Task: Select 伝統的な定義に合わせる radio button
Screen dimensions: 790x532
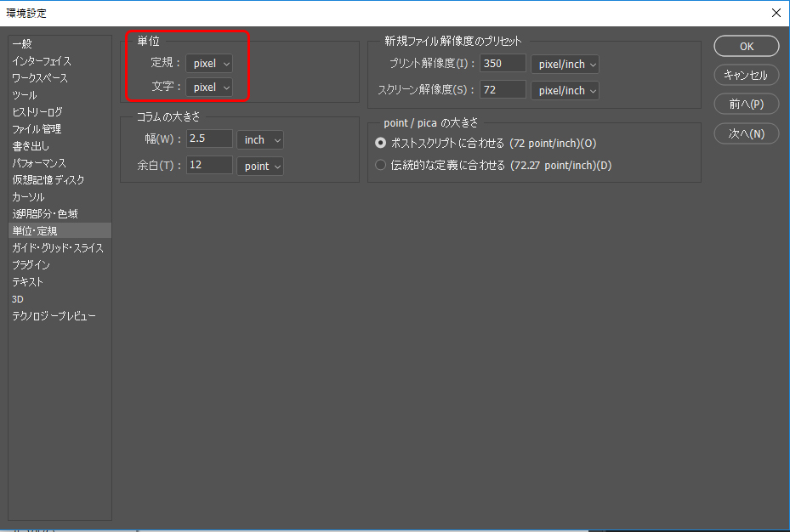Action: [380, 165]
